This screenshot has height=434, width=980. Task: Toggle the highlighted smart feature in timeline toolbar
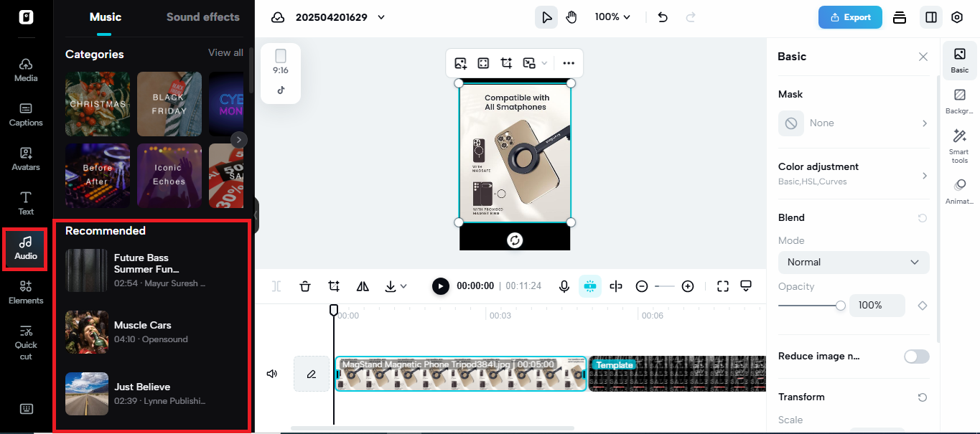point(589,286)
